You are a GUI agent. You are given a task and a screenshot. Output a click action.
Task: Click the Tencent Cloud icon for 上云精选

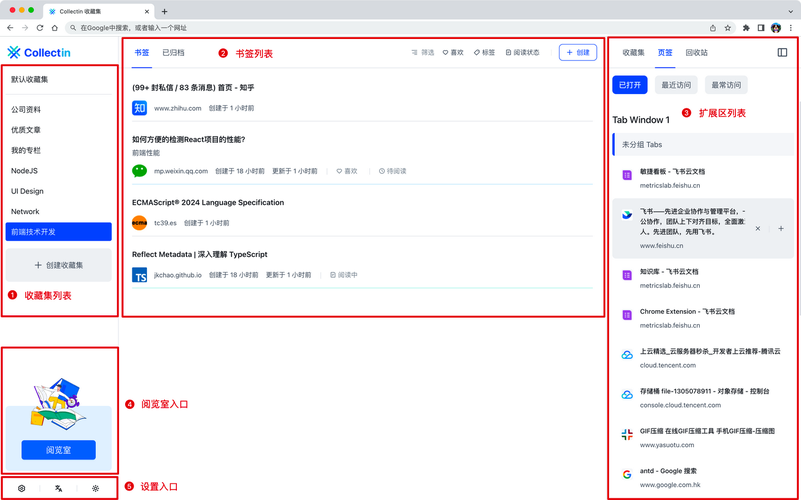tap(627, 355)
